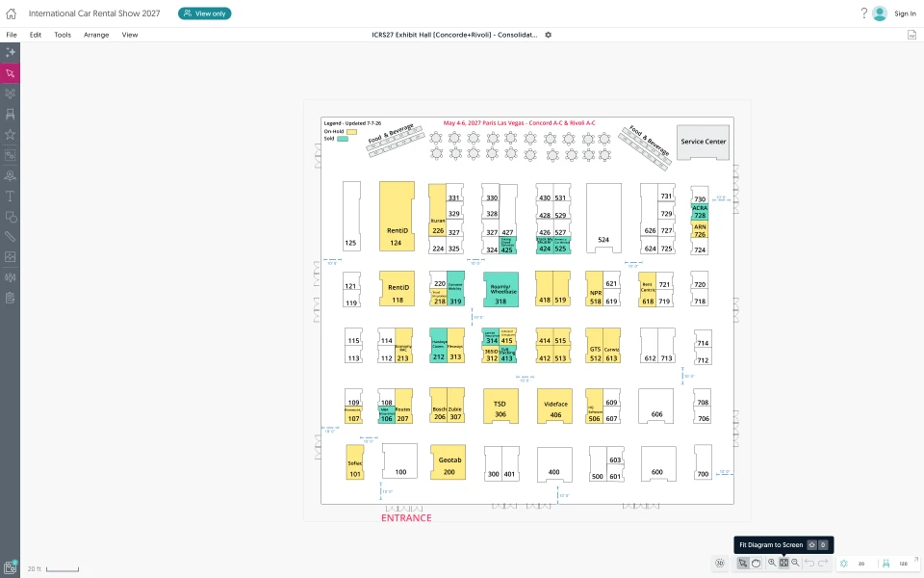Screen dimensions: 924x578
Task: Zoom out of the diagram
Action: tap(796, 564)
